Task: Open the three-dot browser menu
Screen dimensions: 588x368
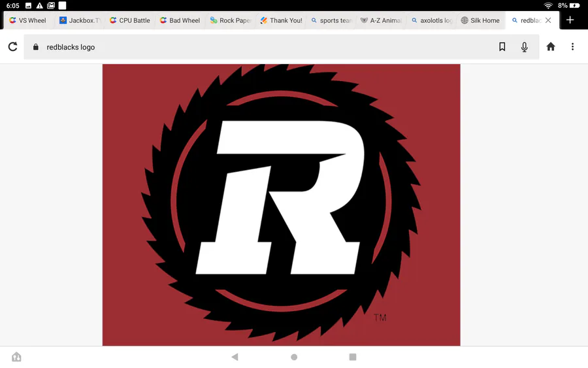Action: point(572,46)
